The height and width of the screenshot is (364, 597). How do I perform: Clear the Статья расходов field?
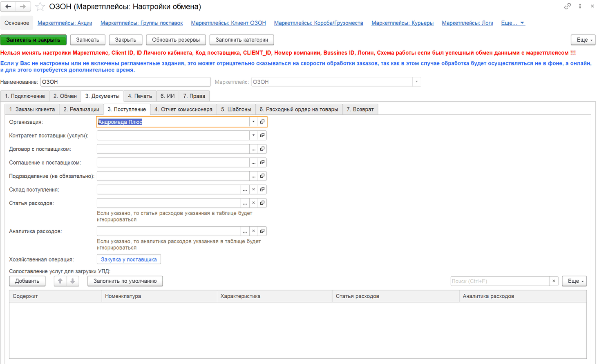point(253,203)
